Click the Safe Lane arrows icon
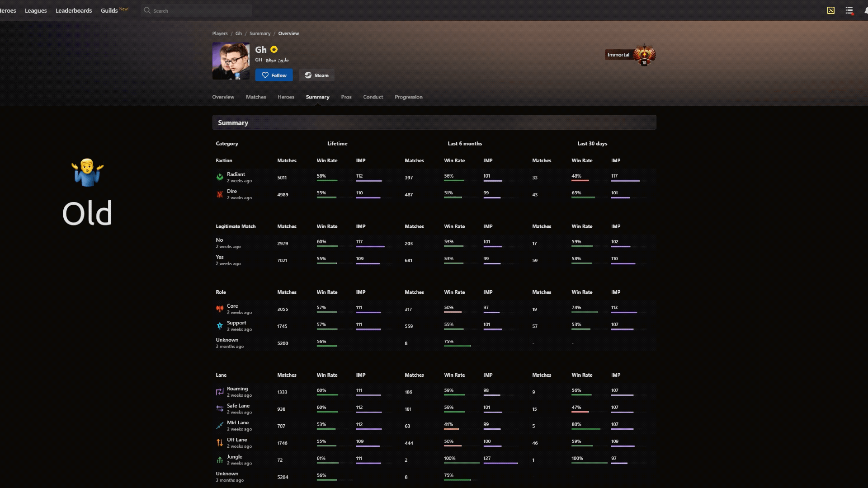 [x=220, y=409]
